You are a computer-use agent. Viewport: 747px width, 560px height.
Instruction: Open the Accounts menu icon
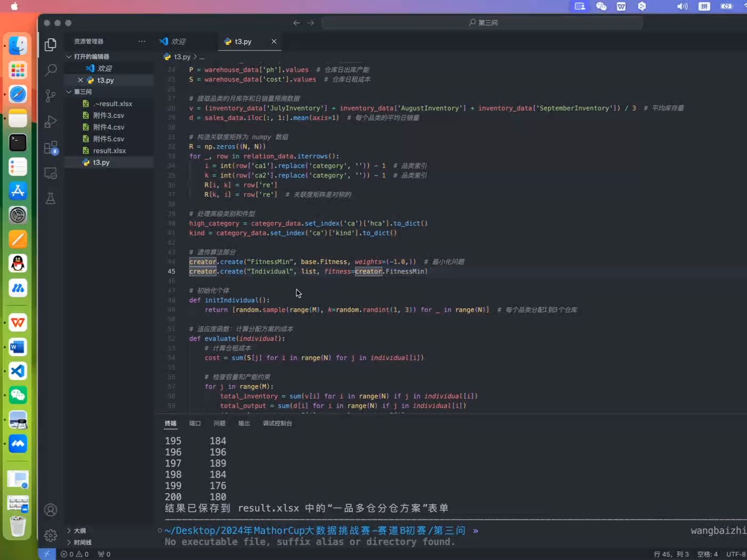51,510
